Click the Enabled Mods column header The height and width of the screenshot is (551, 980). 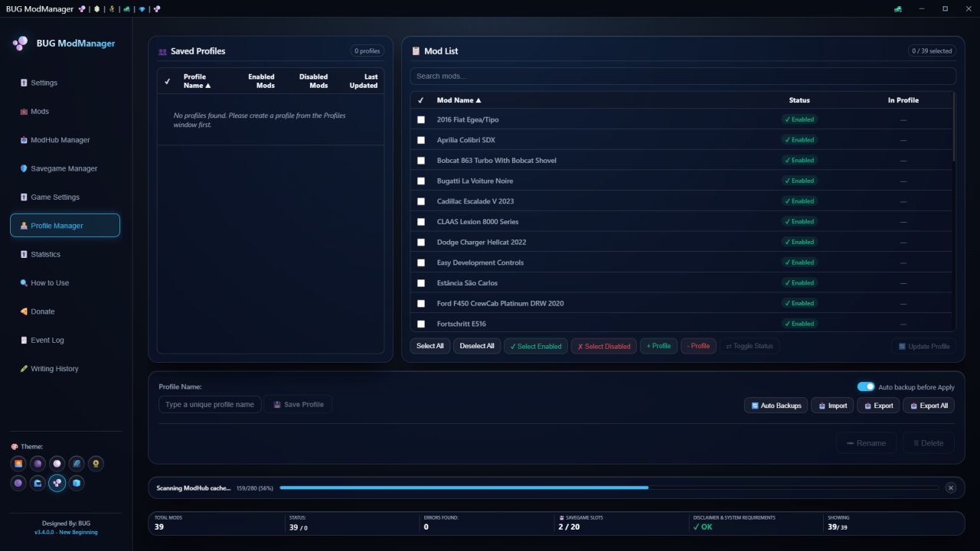coord(261,81)
